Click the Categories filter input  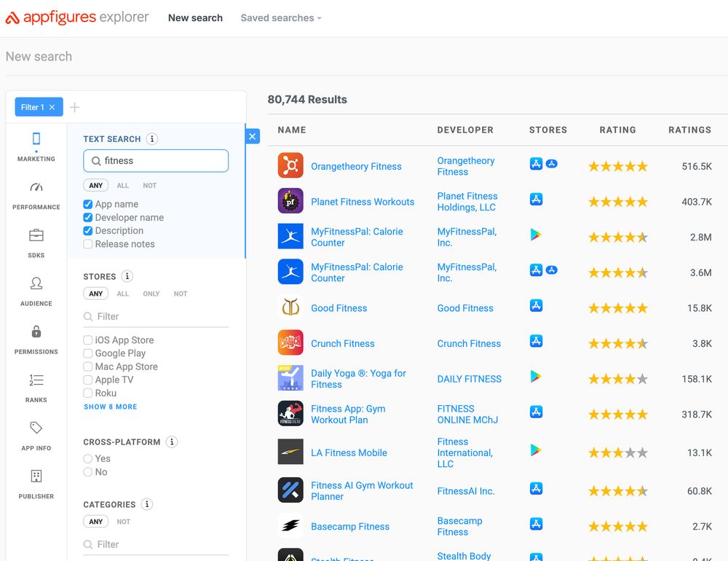click(156, 544)
